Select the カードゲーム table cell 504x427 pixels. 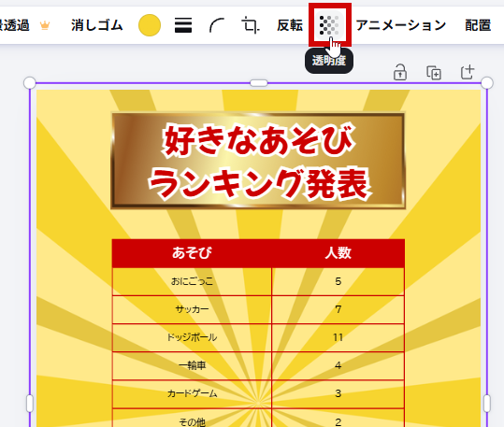(192, 393)
